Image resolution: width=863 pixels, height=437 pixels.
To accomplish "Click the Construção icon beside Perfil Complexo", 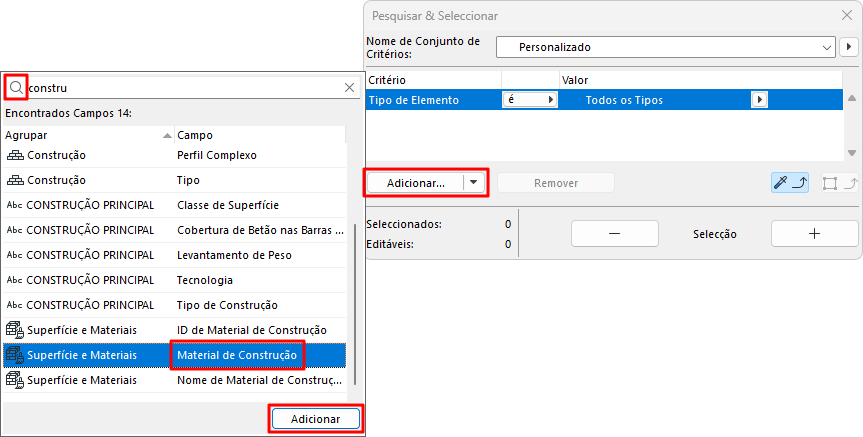I will point(15,155).
